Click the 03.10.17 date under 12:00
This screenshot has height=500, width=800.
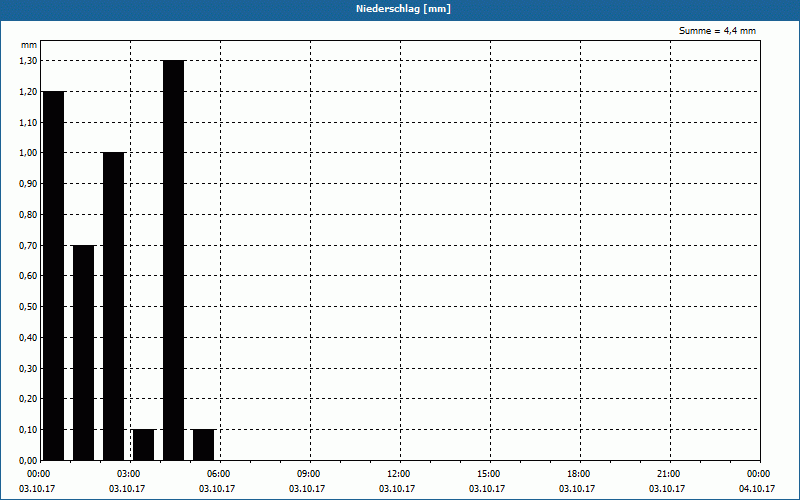pyautogui.click(x=397, y=489)
